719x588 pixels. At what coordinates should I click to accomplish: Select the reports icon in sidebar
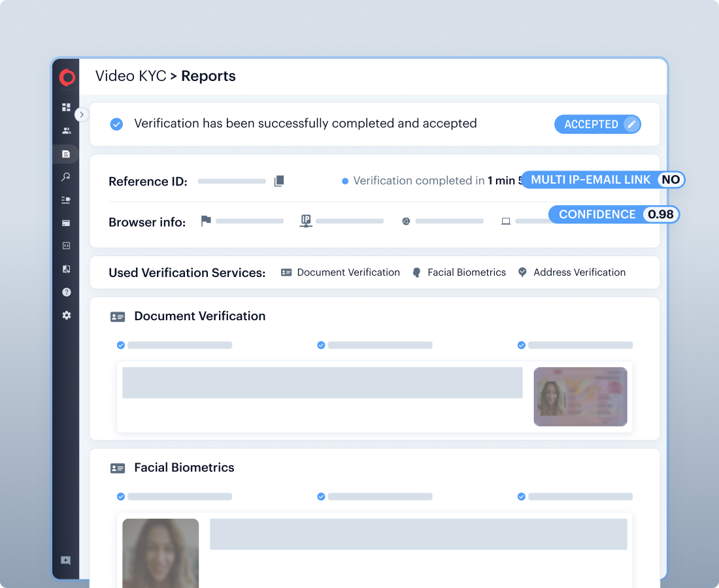[66, 154]
